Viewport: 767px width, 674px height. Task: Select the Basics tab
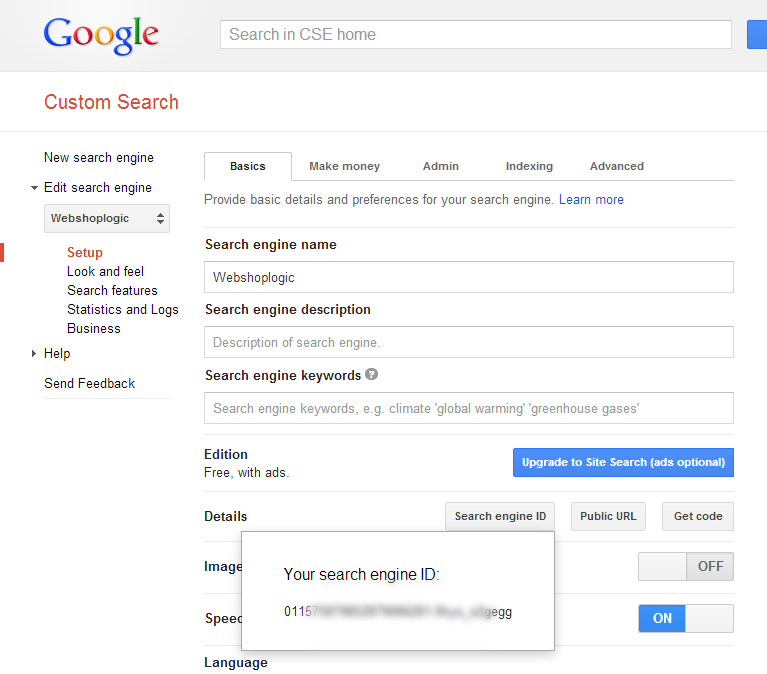tap(248, 166)
